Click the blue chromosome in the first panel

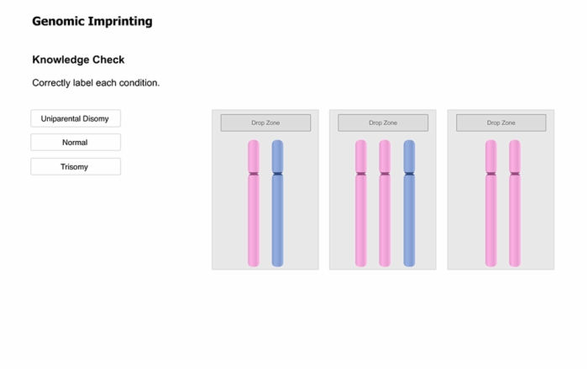(277, 203)
